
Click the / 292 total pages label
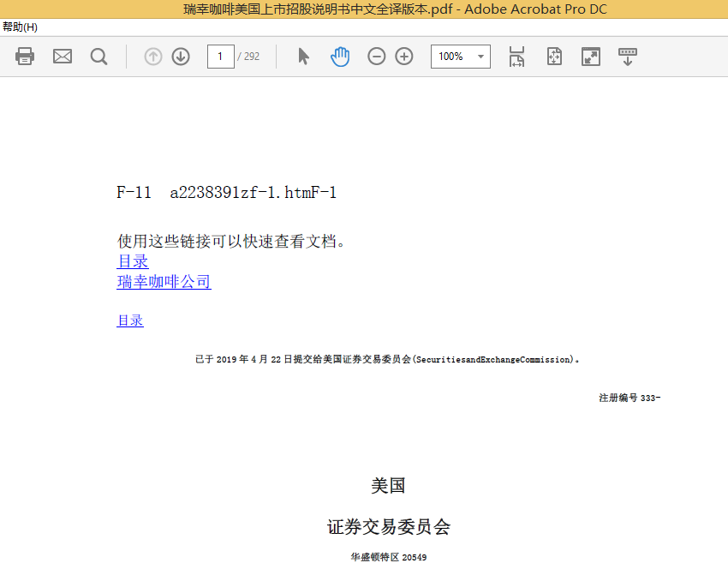(248, 57)
